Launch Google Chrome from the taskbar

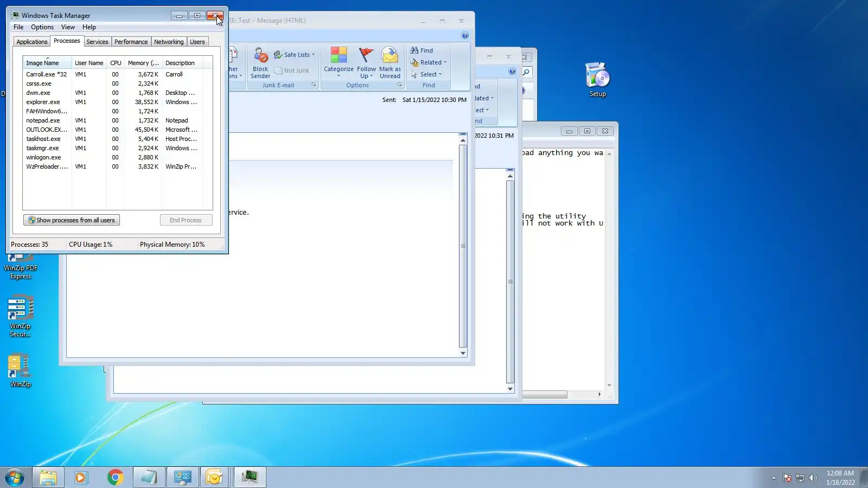(115, 478)
